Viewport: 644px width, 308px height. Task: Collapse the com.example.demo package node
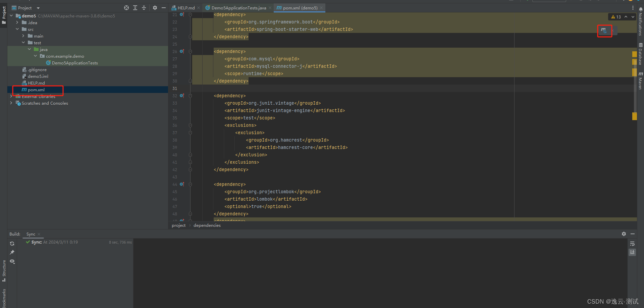36,56
